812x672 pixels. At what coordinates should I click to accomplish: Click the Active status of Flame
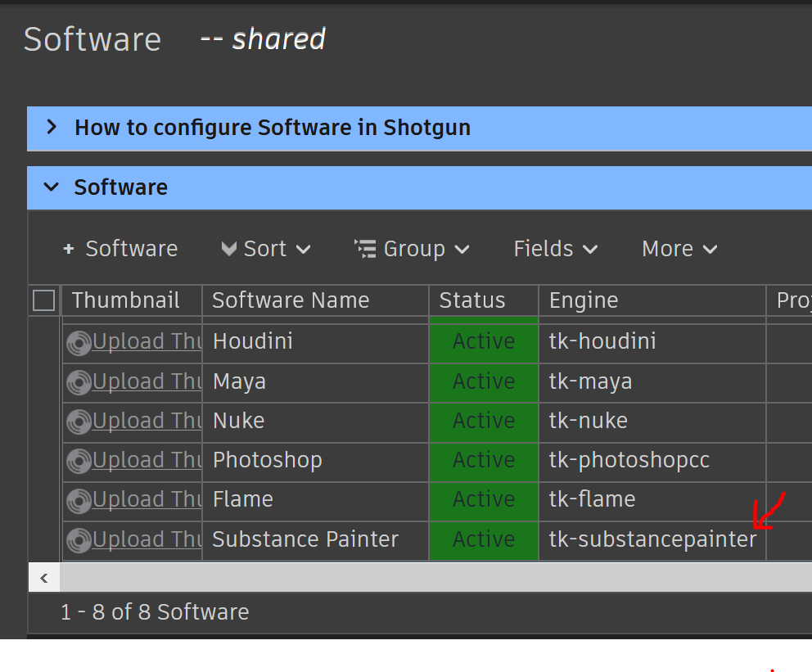click(485, 501)
